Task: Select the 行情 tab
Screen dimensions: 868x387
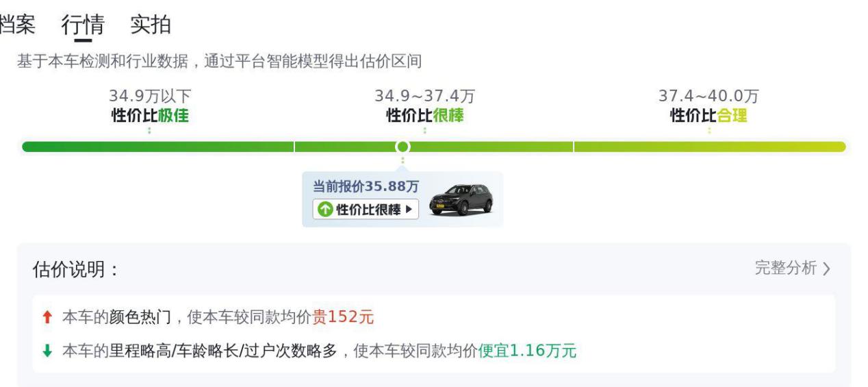Action: pyautogui.click(x=83, y=25)
